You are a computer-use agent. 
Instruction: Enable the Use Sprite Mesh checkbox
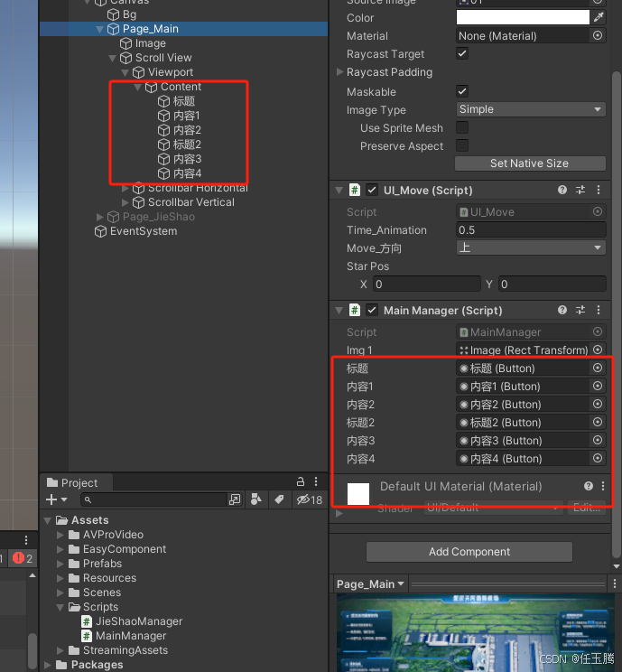click(x=462, y=127)
